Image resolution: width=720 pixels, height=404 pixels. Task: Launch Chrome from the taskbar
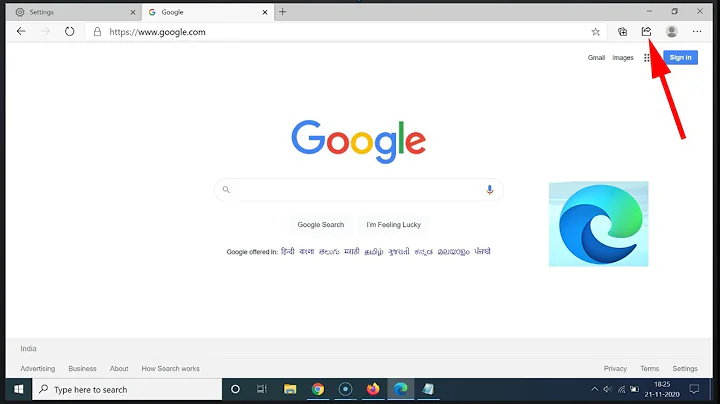point(318,389)
